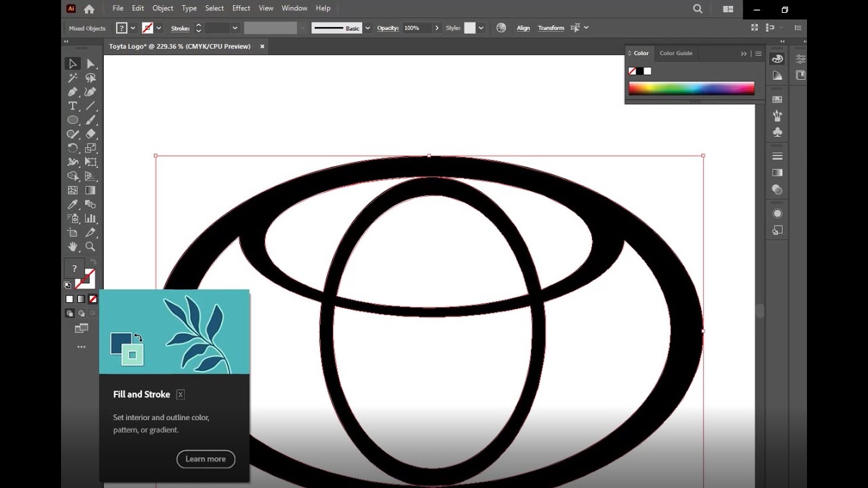Expand the Opacity arrow
The image size is (868, 488).
pyautogui.click(x=437, y=28)
